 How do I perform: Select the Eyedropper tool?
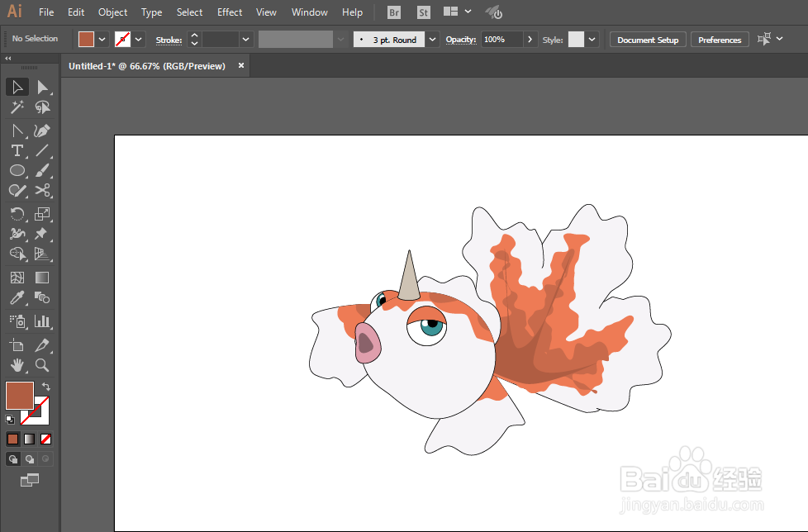[17, 297]
